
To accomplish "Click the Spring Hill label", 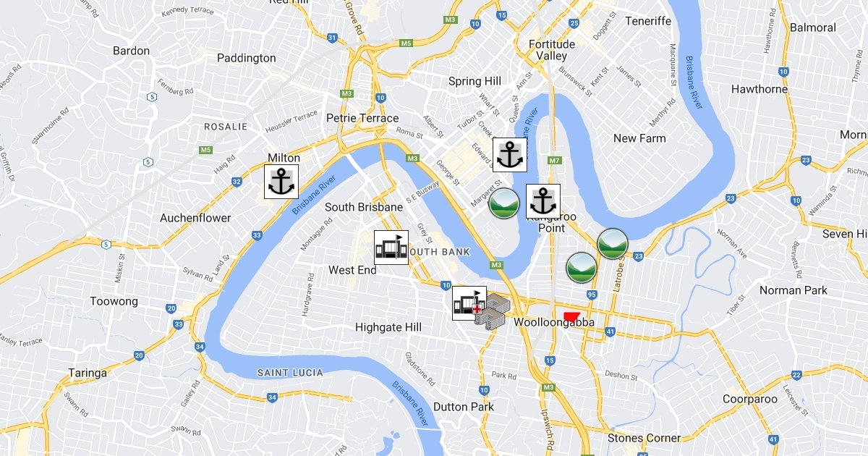I will click(x=475, y=81).
